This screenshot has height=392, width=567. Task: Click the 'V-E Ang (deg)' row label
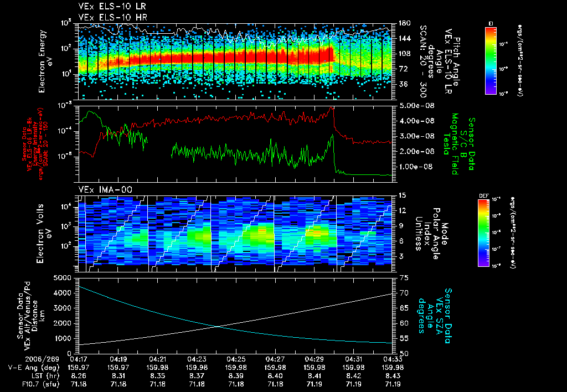coord(34,368)
